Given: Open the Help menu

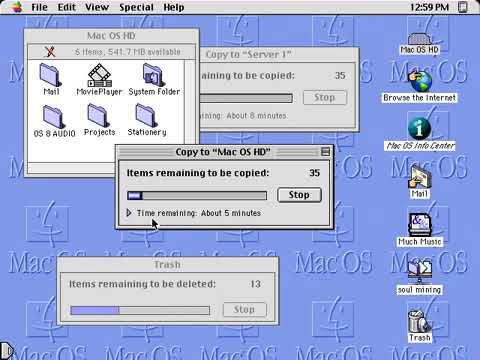Looking at the screenshot, I should click(173, 7).
